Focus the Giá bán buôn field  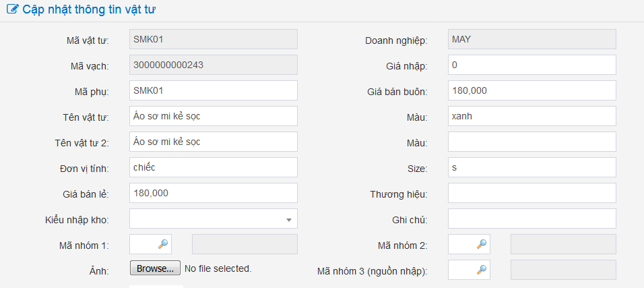532,90
